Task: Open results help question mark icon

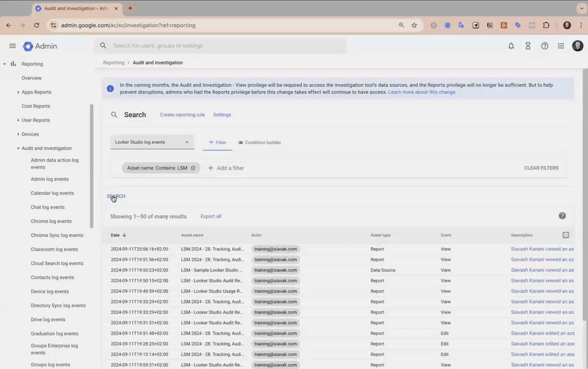Action: (x=562, y=216)
